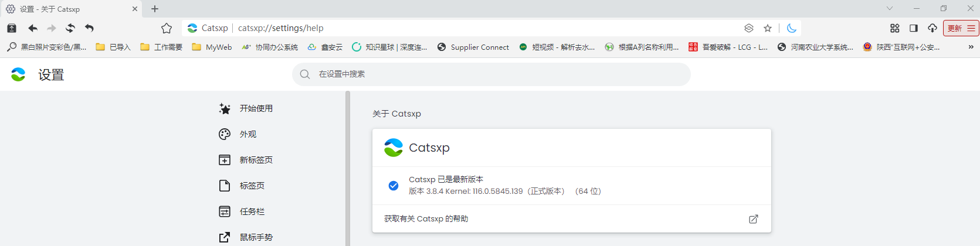Open the 河南农业大学系统 bookmark
This screenshot has height=246, width=980.
(x=816, y=47)
